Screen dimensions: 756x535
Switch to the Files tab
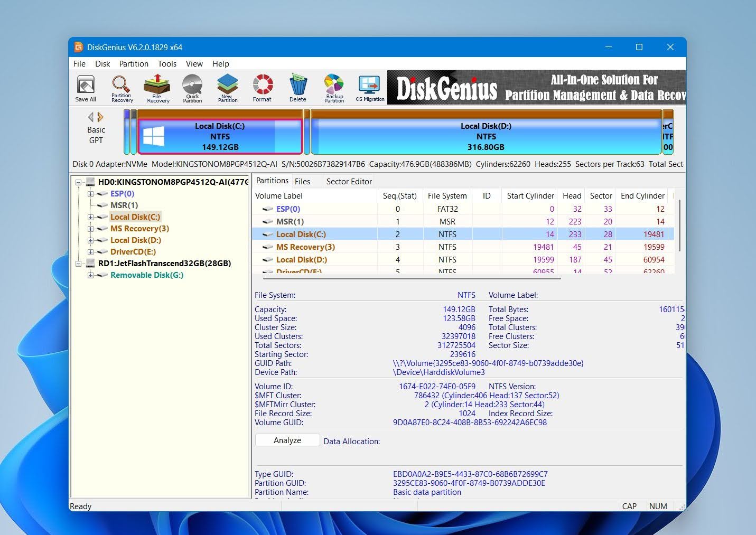(x=302, y=181)
